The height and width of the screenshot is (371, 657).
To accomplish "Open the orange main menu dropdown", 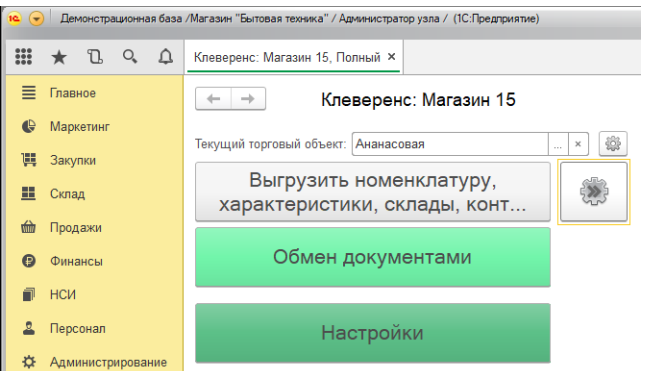I will (36, 18).
